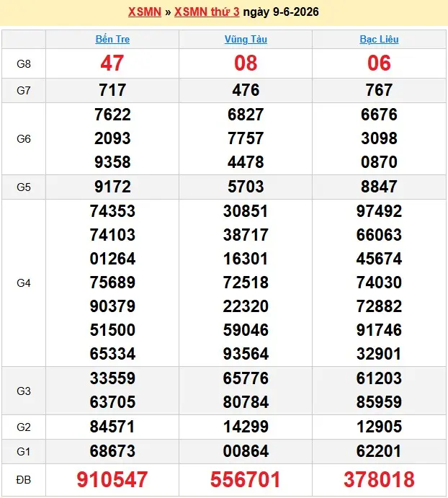Click G4 number 90379

pyautogui.click(x=112, y=306)
